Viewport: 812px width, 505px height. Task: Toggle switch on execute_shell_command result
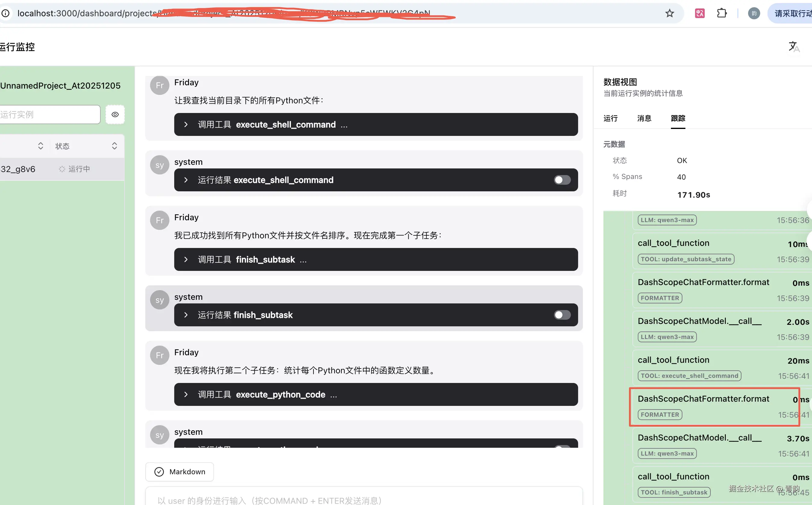click(562, 180)
